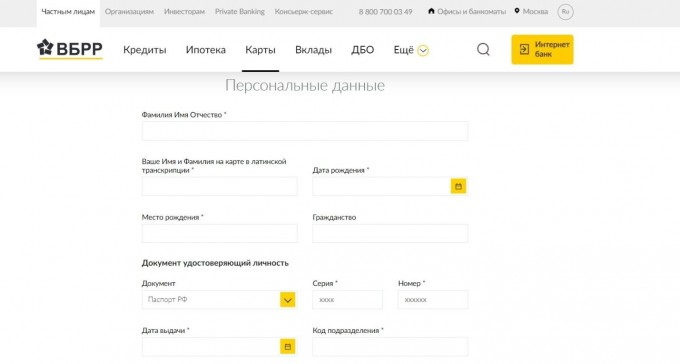
Task: Switch language via the Ru circle
Action: [565, 12]
